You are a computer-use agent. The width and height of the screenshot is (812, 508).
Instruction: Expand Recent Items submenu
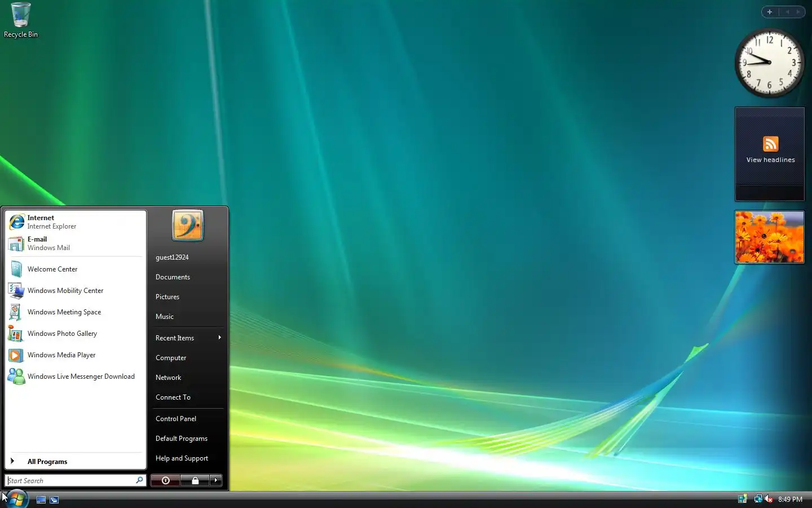point(188,338)
